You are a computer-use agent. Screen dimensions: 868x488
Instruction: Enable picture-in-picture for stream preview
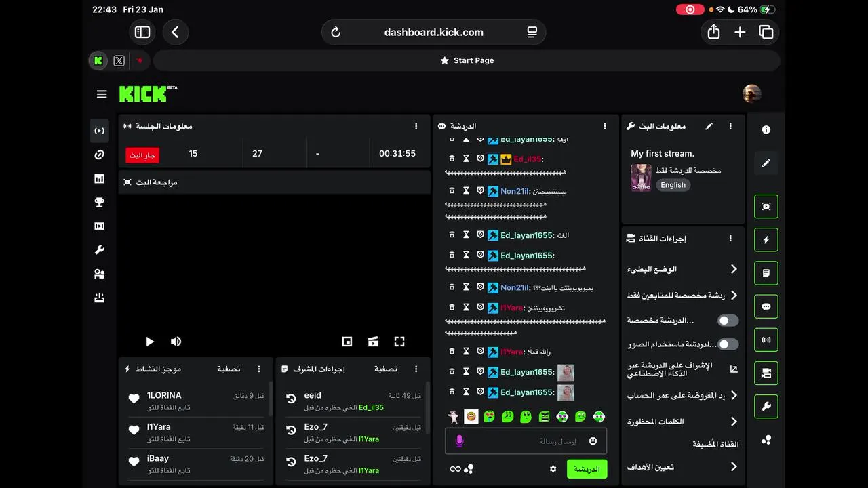point(347,342)
